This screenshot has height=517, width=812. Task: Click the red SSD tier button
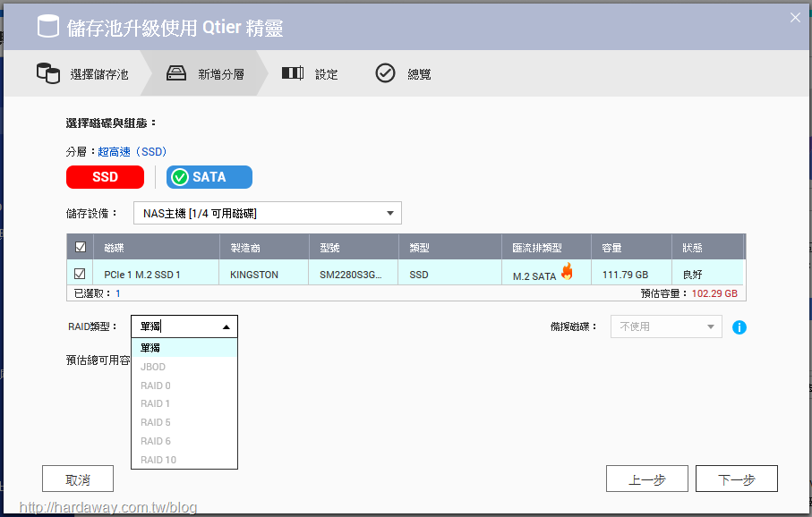105,177
